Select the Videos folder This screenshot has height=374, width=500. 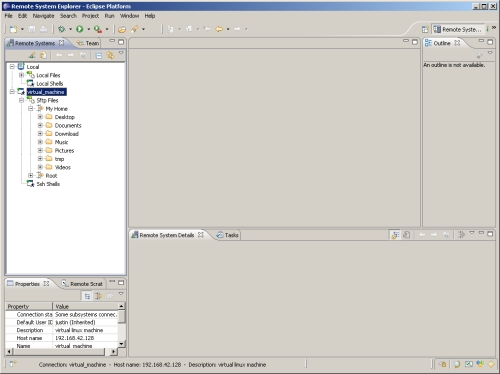(63, 167)
